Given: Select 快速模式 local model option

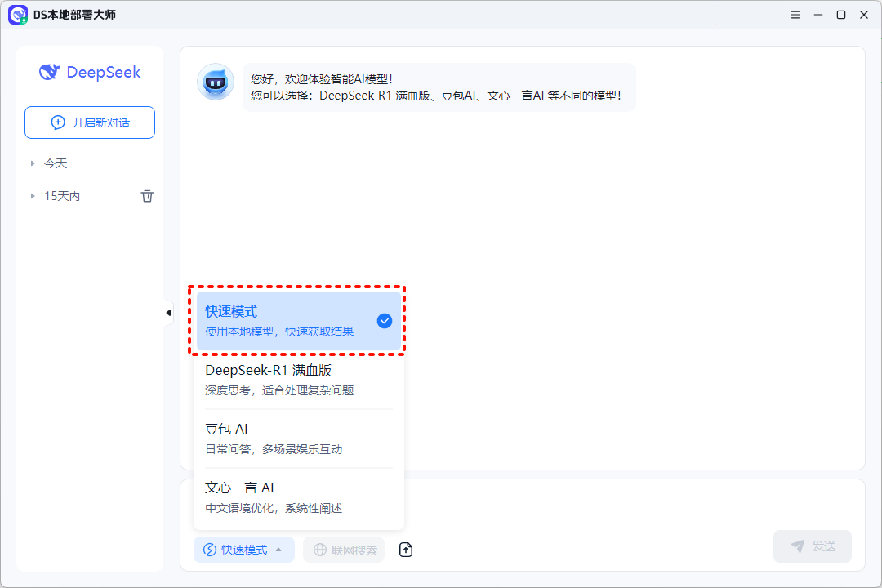Looking at the screenshot, I should point(299,321).
